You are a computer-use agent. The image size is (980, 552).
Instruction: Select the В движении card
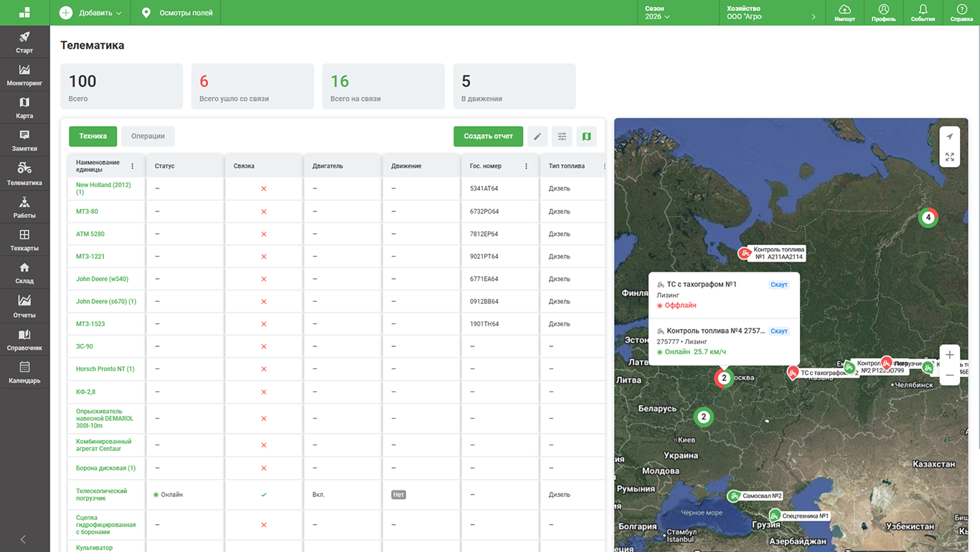point(514,86)
